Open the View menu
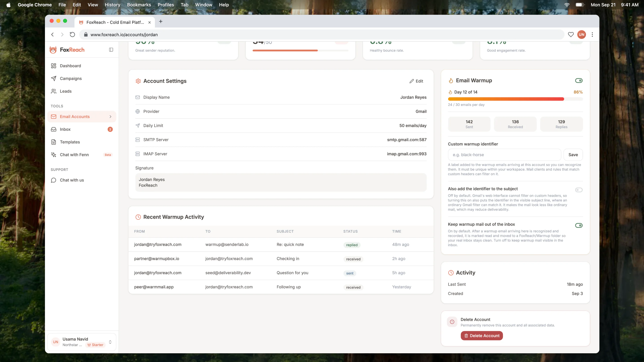The width and height of the screenshot is (644, 362). tap(93, 5)
